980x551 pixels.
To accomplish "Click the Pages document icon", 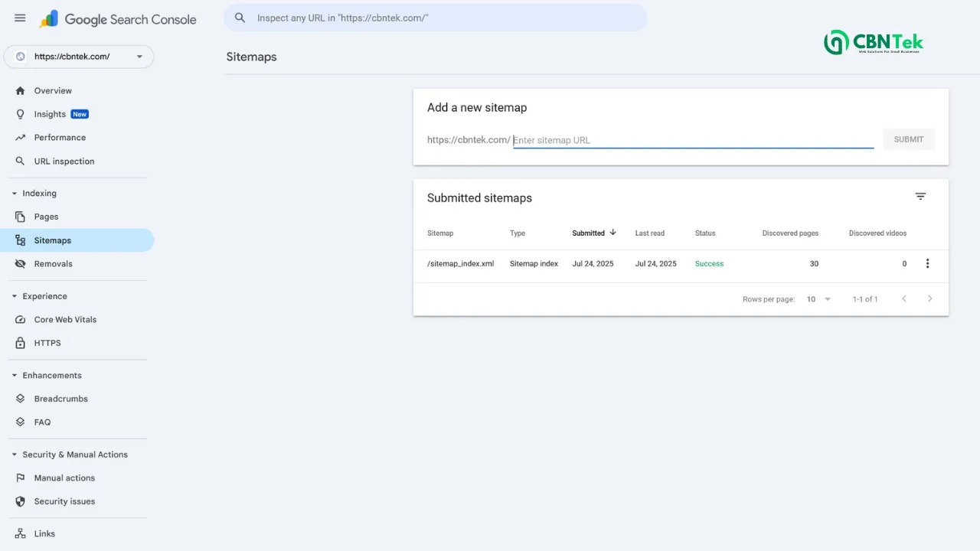I will [21, 217].
